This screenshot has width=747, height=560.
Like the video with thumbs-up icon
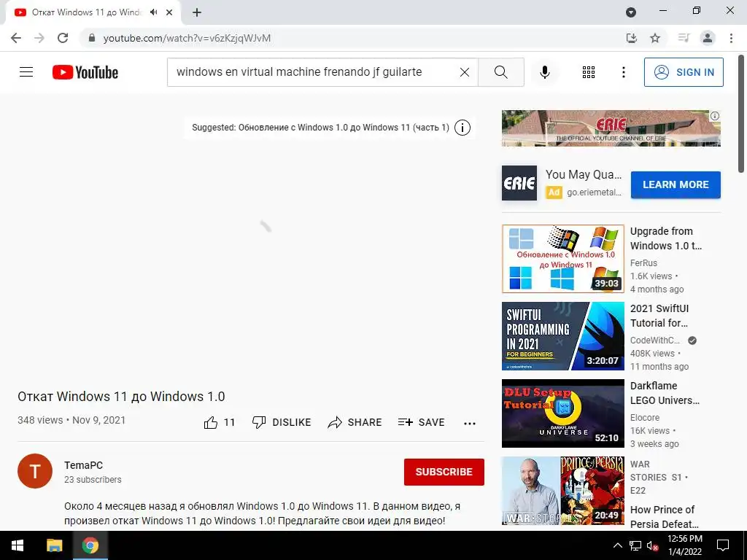tap(211, 422)
